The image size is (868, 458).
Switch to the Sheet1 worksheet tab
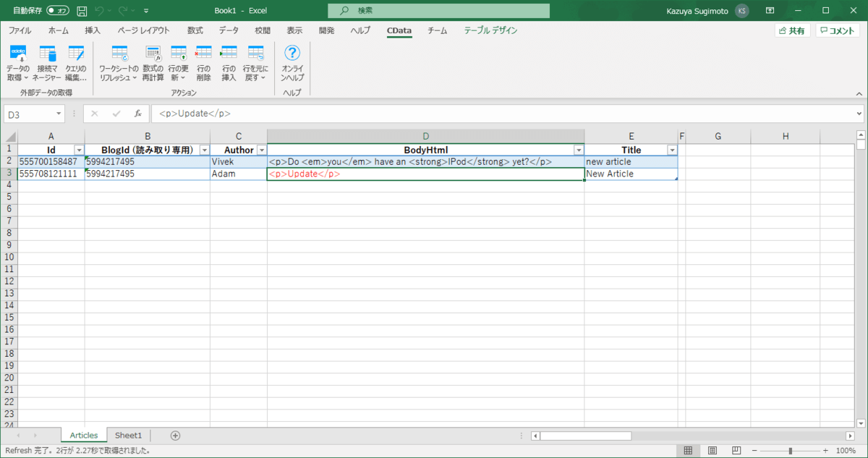pos(129,436)
